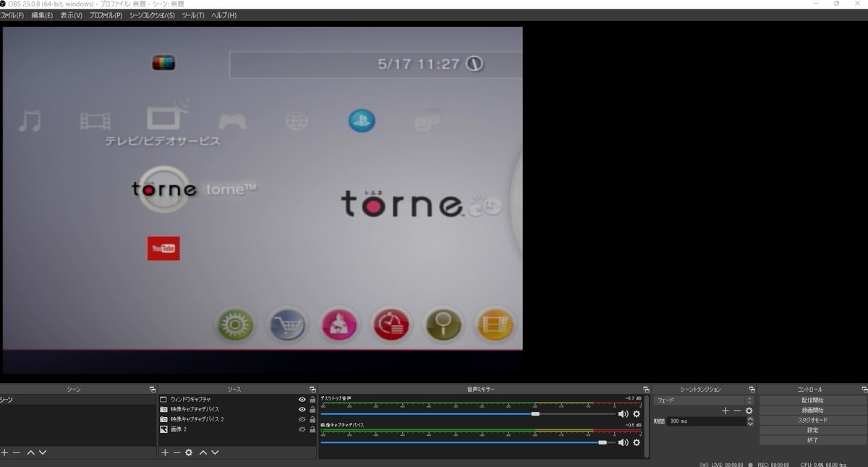Open the 編集(E) menu
868x467 pixels.
coord(42,15)
